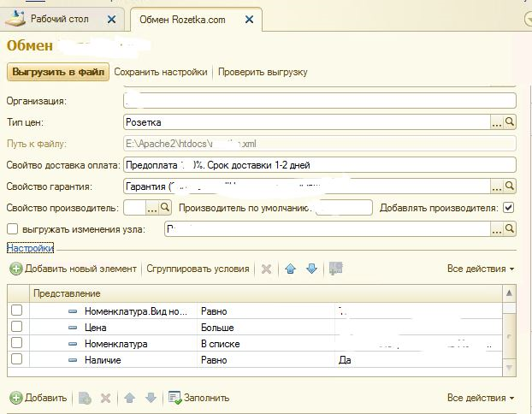The image size is (532, 414).
Task: Open magnifier lookup for Тип цен
Action: (x=510, y=121)
